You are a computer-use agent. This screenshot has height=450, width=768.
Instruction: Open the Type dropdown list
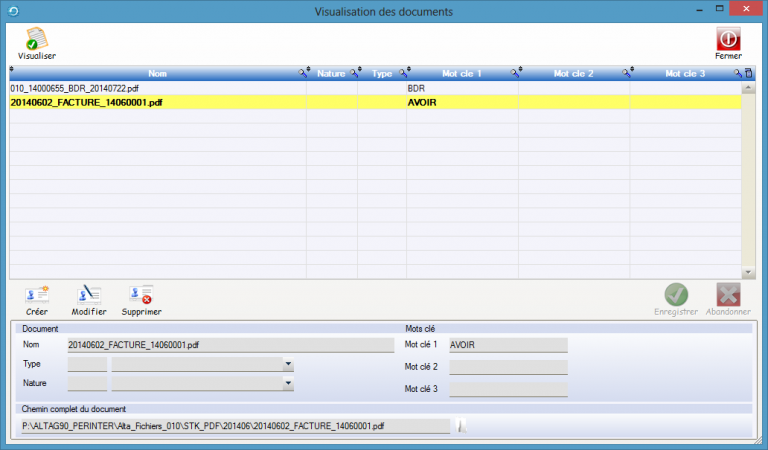pos(288,365)
